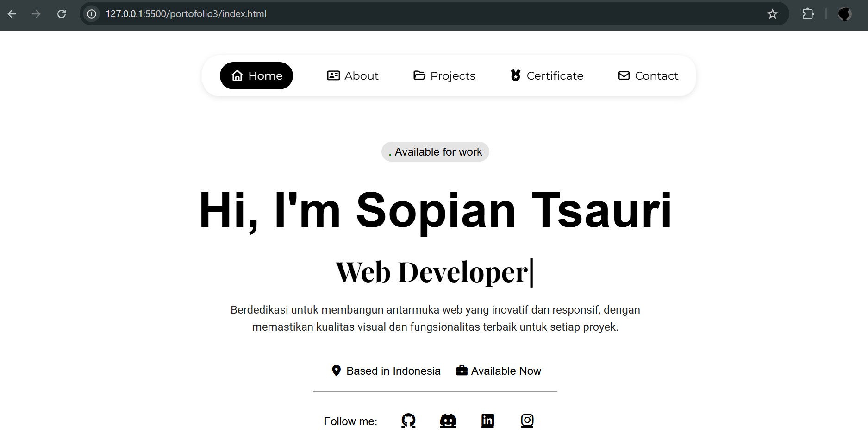The height and width of the screenshot is (434, 868).
Task: Click the ID card icon beside About
Action: [333, 75]
